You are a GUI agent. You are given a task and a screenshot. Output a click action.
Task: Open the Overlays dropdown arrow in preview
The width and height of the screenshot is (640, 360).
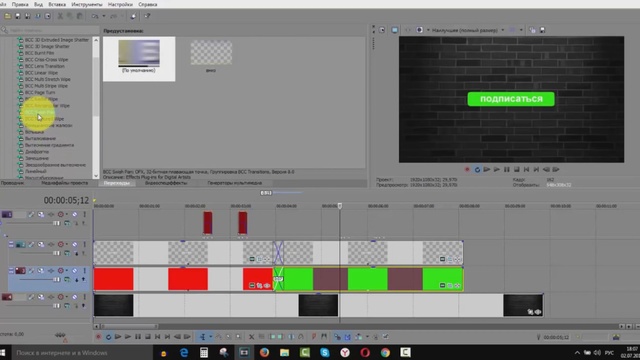[521, 30]
